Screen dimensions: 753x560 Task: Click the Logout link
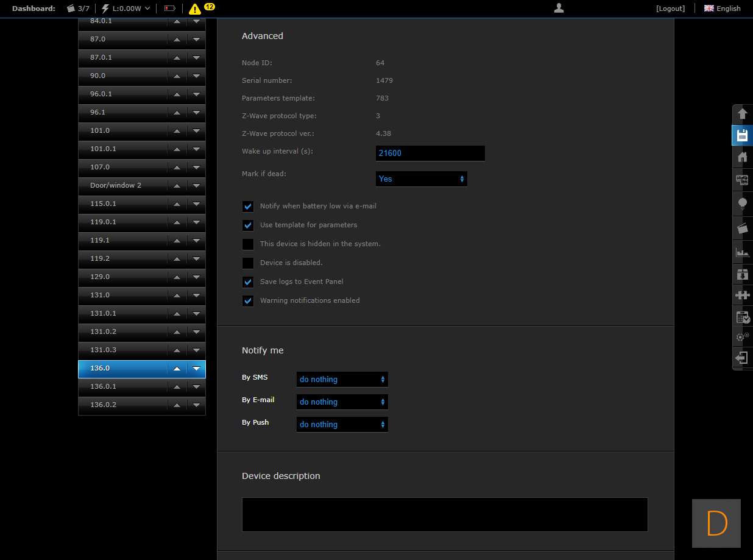click(670, 9)
